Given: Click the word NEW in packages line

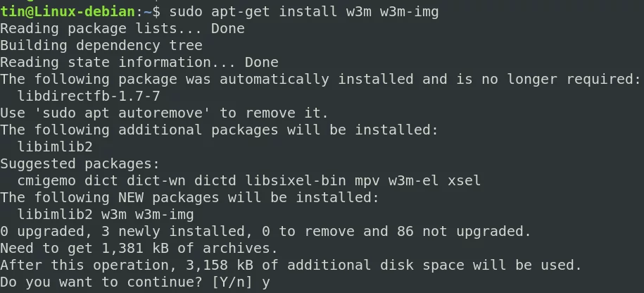Looking at the screenshot, I should pos(131,198).
